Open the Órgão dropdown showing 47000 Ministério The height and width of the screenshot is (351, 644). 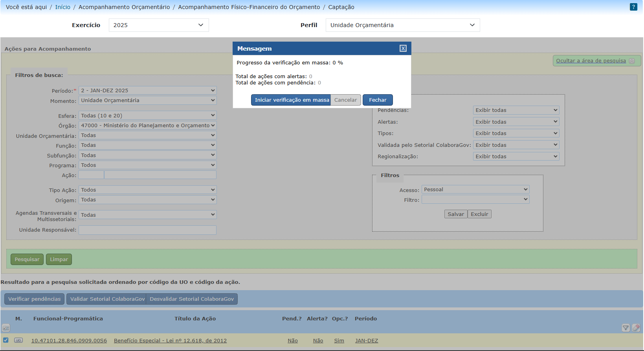click(x=147, y=126)
